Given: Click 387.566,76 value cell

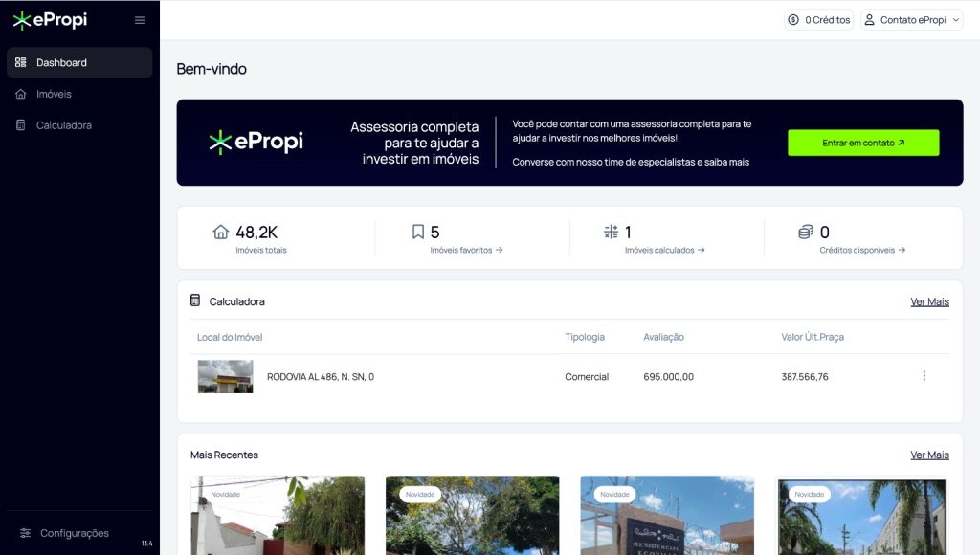Looking at the screenshot, I should coord(805,377).
